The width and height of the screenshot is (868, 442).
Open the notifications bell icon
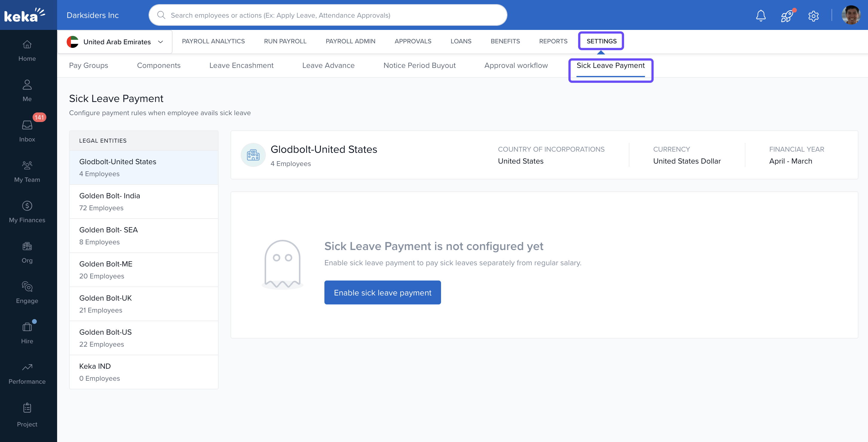[x=761, y=16]
